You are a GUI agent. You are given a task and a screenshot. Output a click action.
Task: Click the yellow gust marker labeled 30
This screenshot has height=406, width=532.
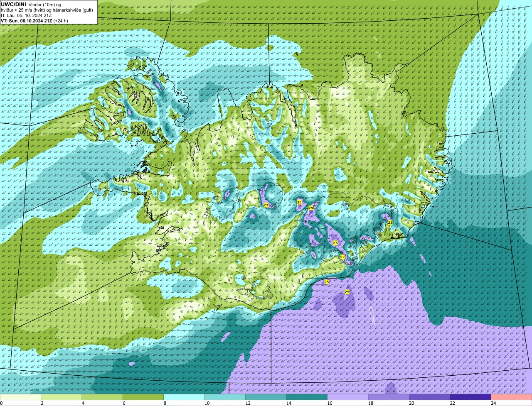(299, 202)
